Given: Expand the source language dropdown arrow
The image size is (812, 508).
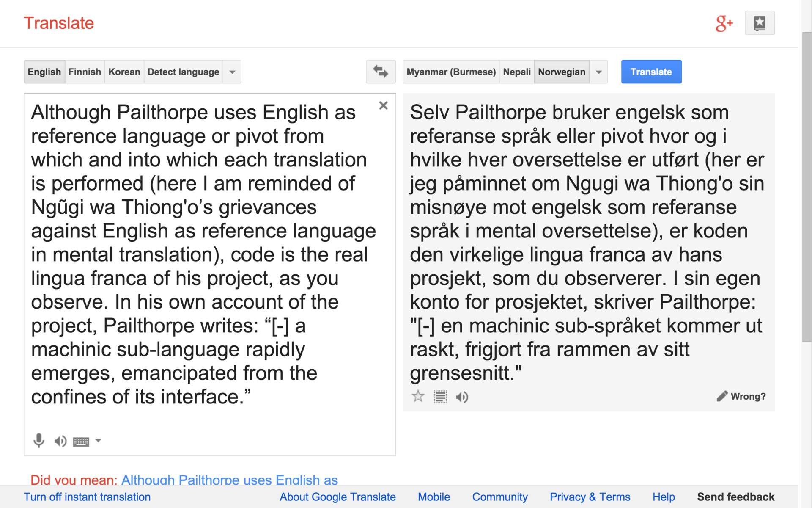Looking at the screenshot, I should pyautogui.click(x=232, y=72).
